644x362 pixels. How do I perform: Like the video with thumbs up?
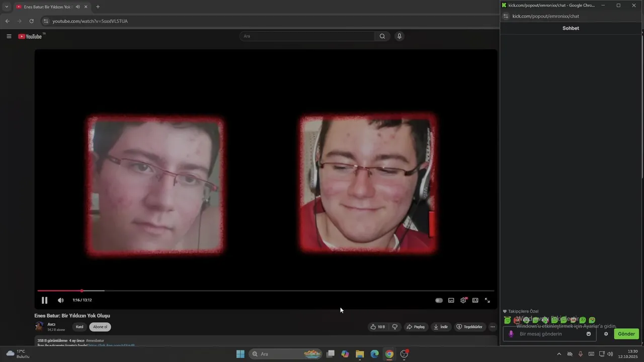[378, 327]
